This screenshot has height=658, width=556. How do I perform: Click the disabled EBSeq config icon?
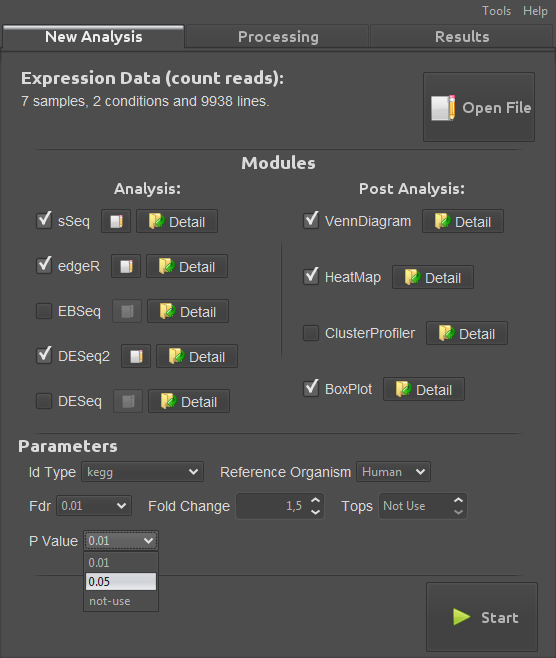pos(127,311)
